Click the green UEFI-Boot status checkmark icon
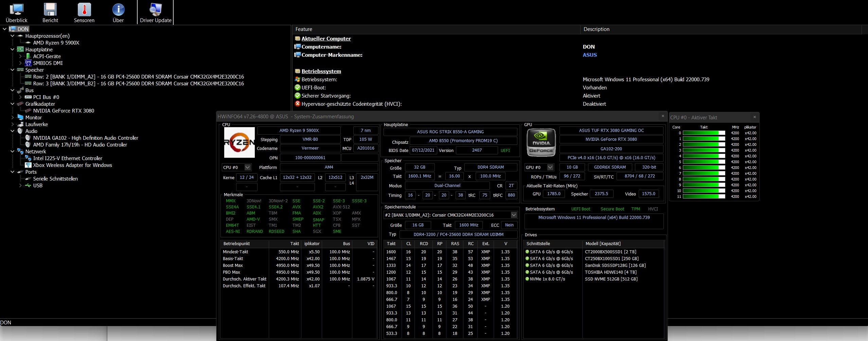This screenshot has width=868, height=341. pyautogui.click(x=298, y=87)
